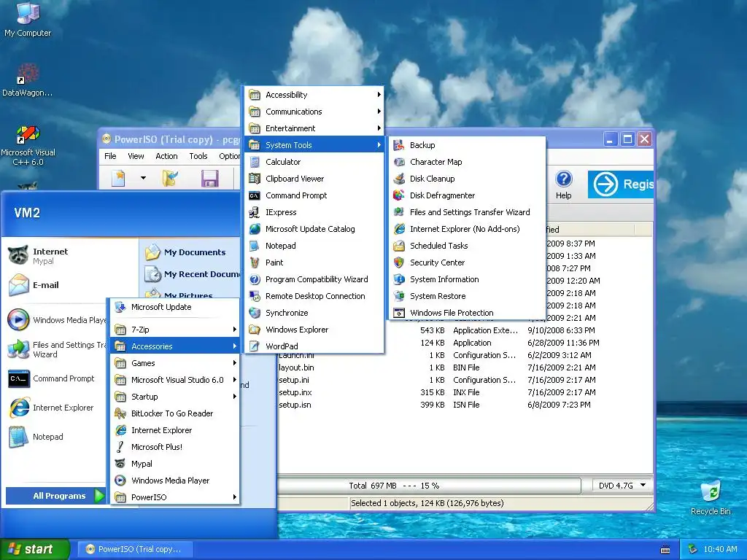Open Notepad from Accessories menu

click(314, 246)
